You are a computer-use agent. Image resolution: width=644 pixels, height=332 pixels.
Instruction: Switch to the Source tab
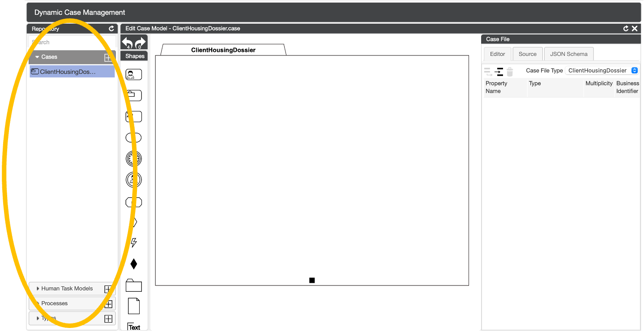click(527, 54)
